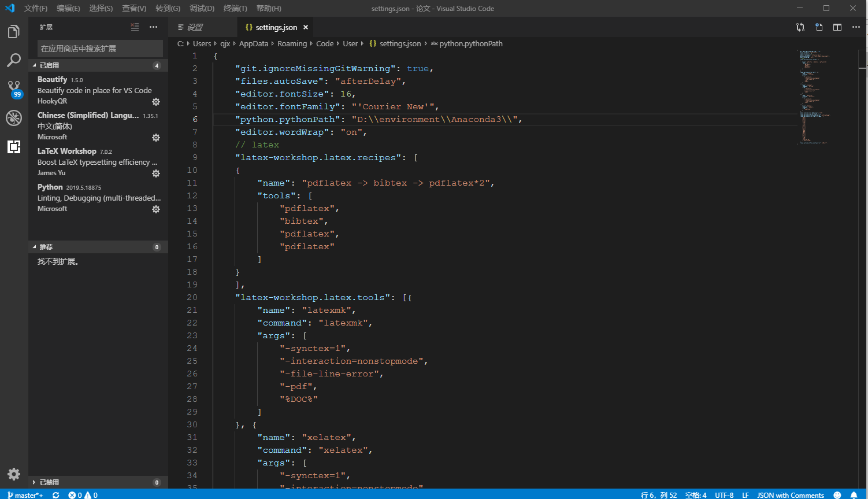Image resolution: width=868 pixels, height=499 pixels.
Task: Click the feedback smiley in status bar
Action: pos(837,495)
